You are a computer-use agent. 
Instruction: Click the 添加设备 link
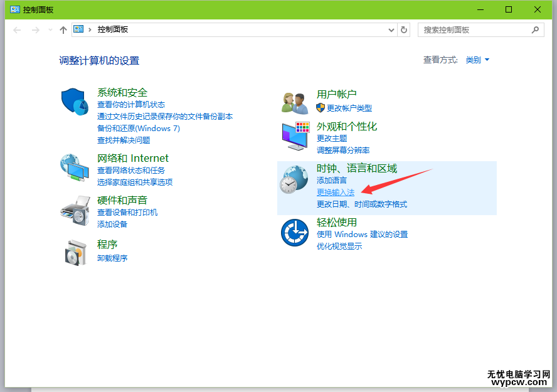112,225
